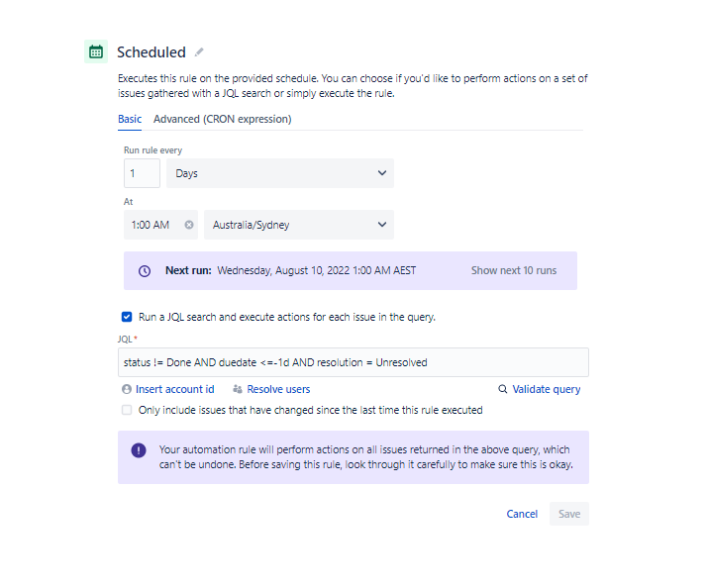Click the Run rule every number field

(x=142, y=173)
